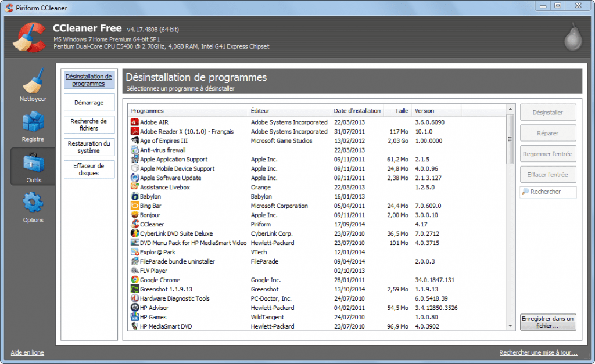
Task: Sort list by Programmes column header
Action: [x=188, y=111]
